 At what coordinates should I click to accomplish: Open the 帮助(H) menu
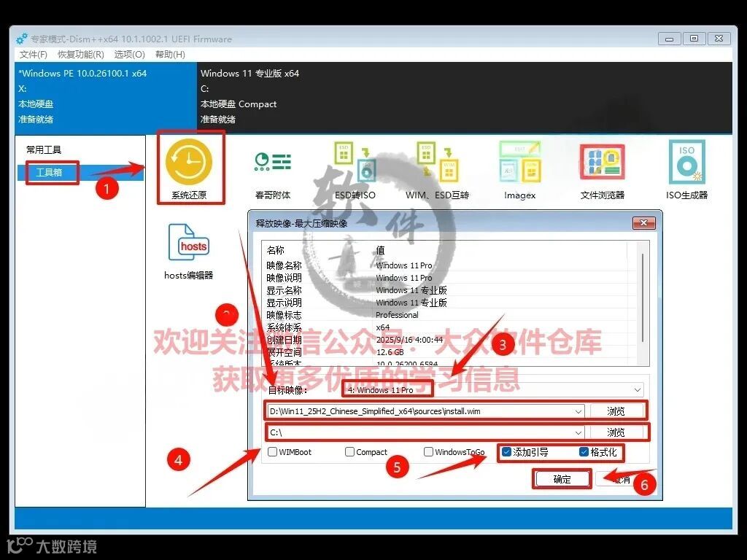[170, 54]
